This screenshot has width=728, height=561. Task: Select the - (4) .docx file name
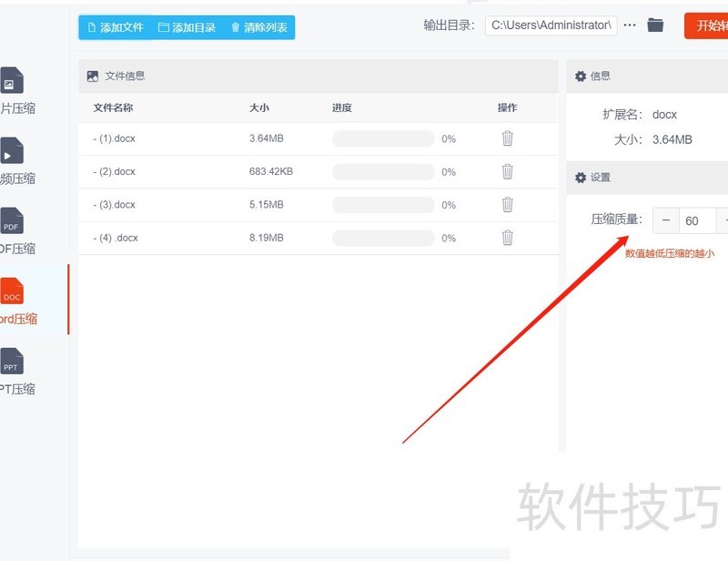[116, 238]
